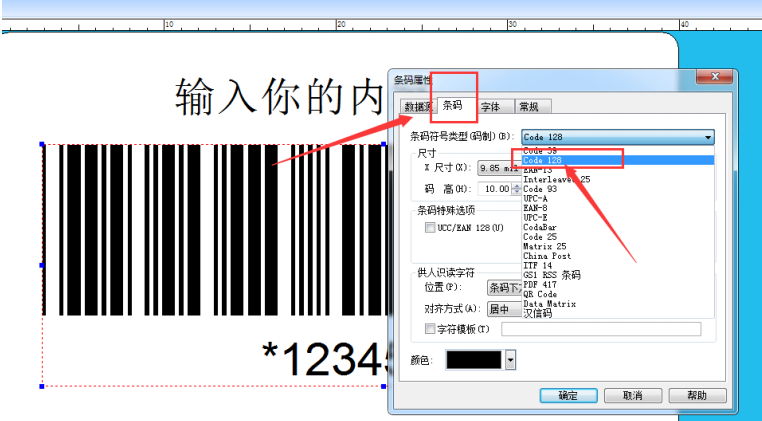Screen dimensions: 762x421
Task: Select the 输入你的内 text on canvas
Action: coord(279,96)
